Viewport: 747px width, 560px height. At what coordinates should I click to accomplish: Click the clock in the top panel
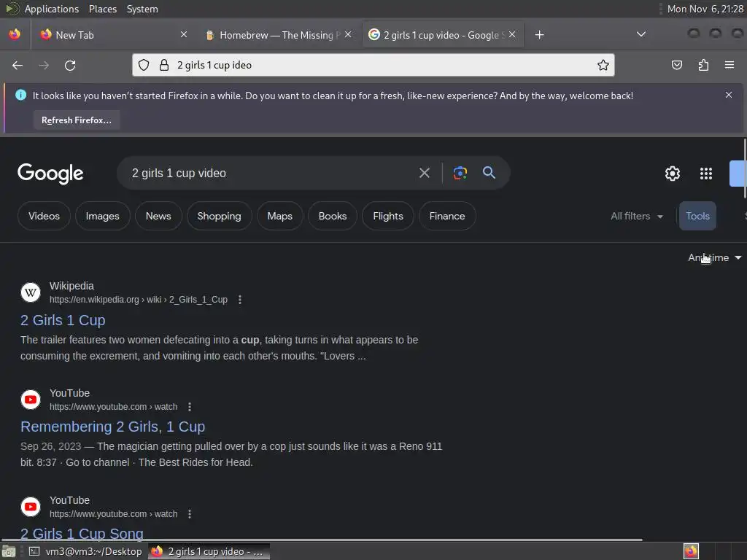[x=705, y=9]
